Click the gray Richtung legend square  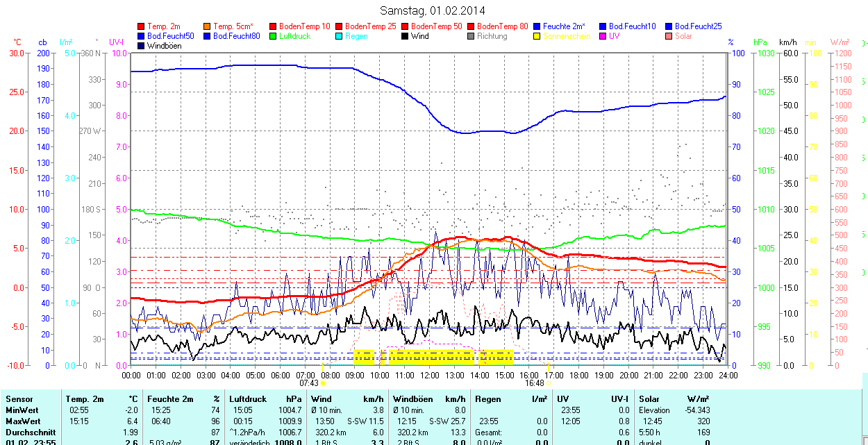point(471,36)
